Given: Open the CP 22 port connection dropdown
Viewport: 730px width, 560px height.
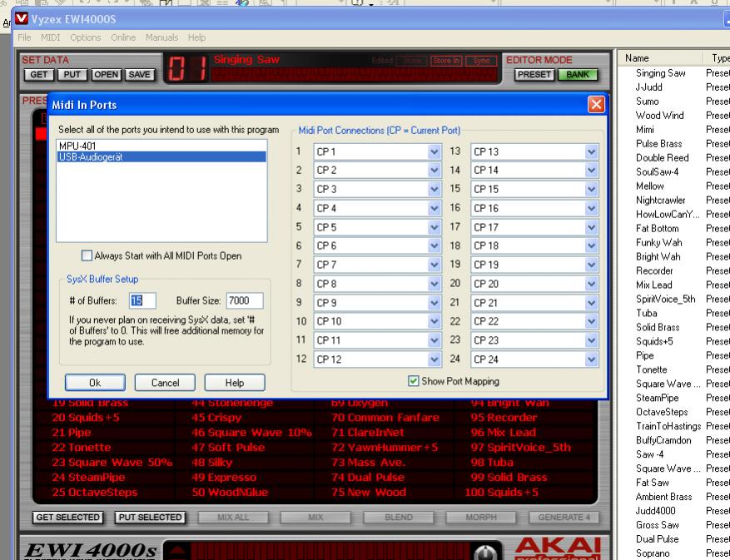Looking at the screenshot, I should click(591, 322).
